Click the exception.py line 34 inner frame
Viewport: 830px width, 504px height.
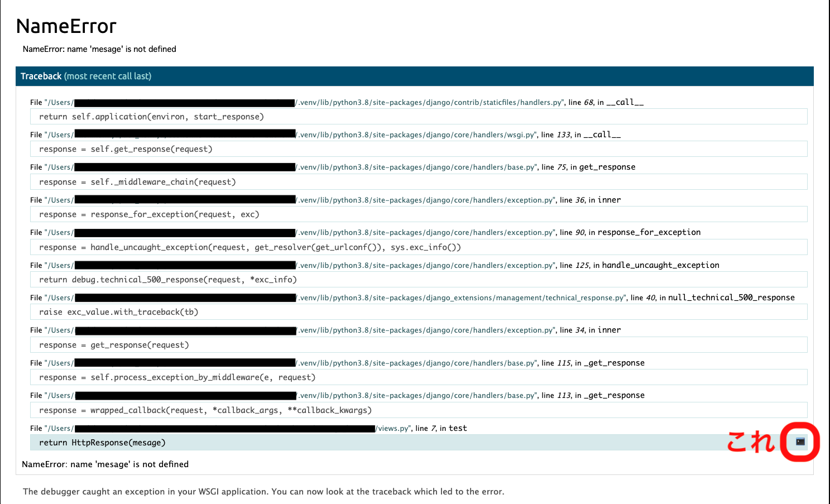pyautogui.click(x=325, y=330)
